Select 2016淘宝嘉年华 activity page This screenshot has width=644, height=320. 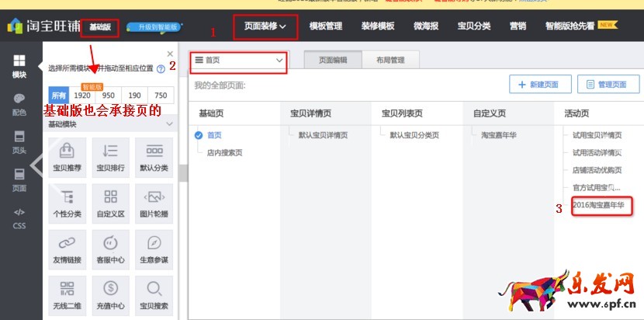coord(598,205)
